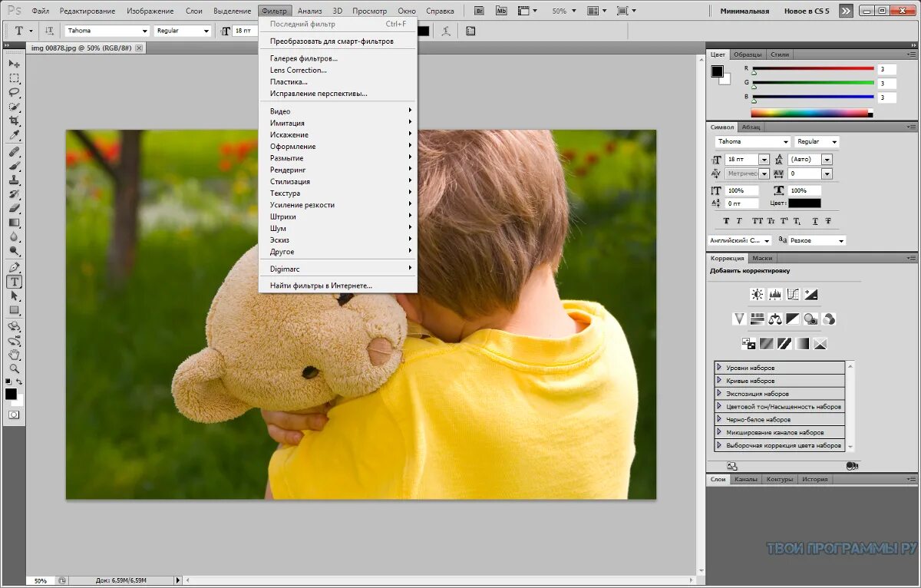The height and width of the screenshot is (588, 921).
Task: Select the Hand tool
Action: click(14, 355)
